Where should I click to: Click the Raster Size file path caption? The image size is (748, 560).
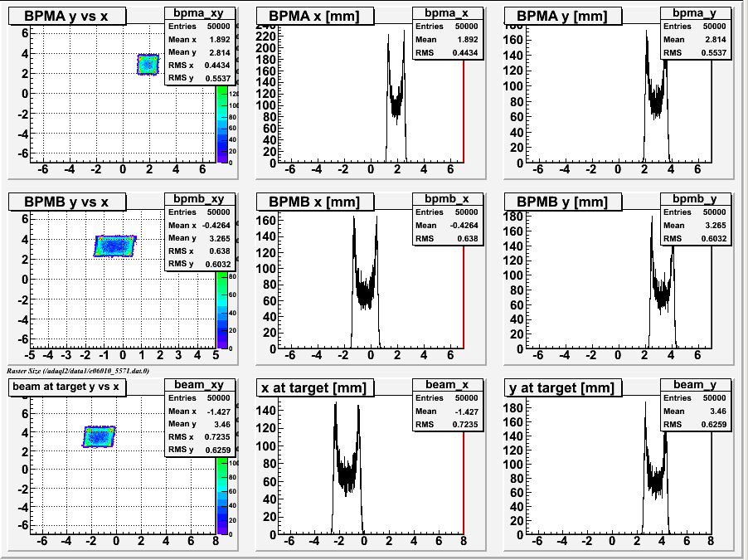78,371
